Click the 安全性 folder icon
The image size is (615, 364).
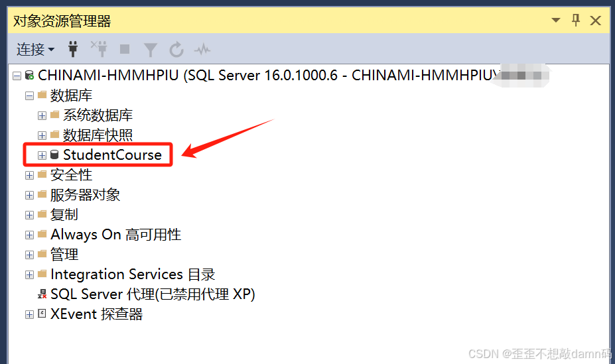point(42,174)
